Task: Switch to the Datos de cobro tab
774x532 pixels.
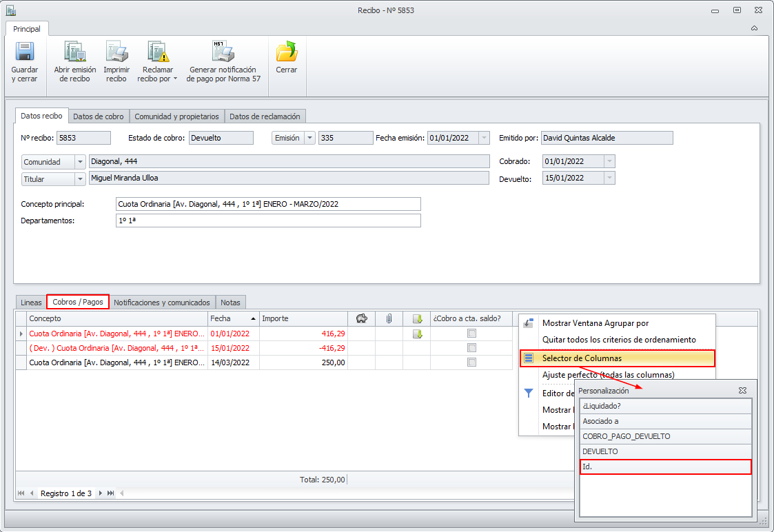Action: click(x=99, y=116)
